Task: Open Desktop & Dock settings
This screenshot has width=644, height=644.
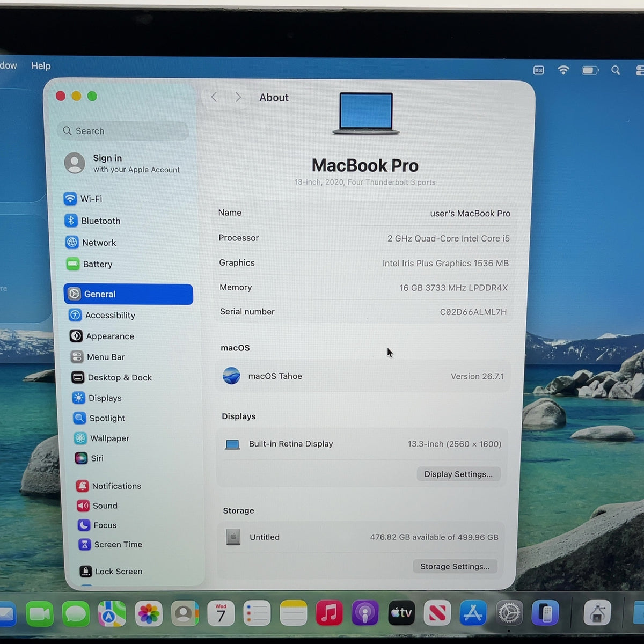Action: pyautogui.click(x=112, y=377)
